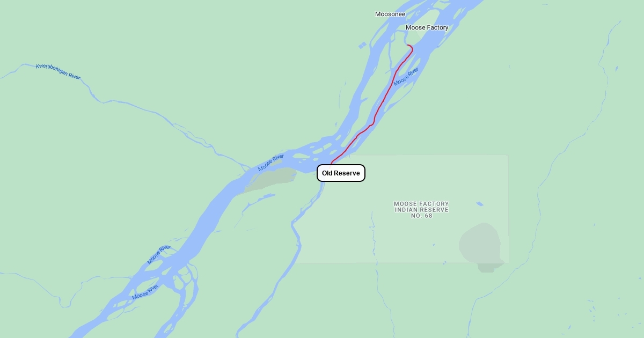Click the Old Reserve label box
The width and height of the screenshot is (644, 338).
click(x=341, y=173)
